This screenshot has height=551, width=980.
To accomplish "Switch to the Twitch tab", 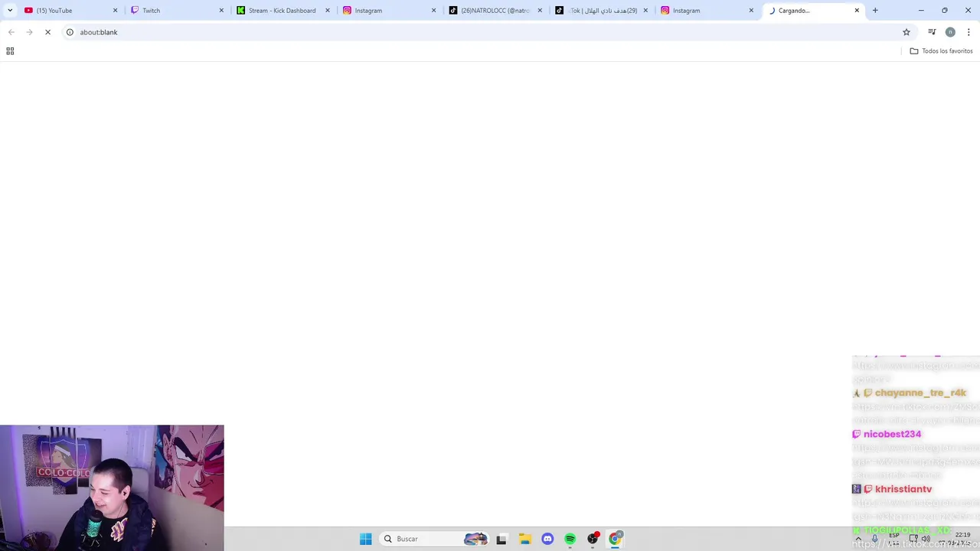I will point(177,11).
